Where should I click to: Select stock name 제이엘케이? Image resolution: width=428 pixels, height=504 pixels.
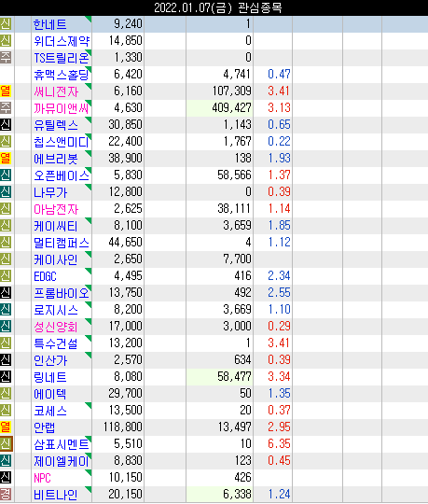[x=62, y=461]
